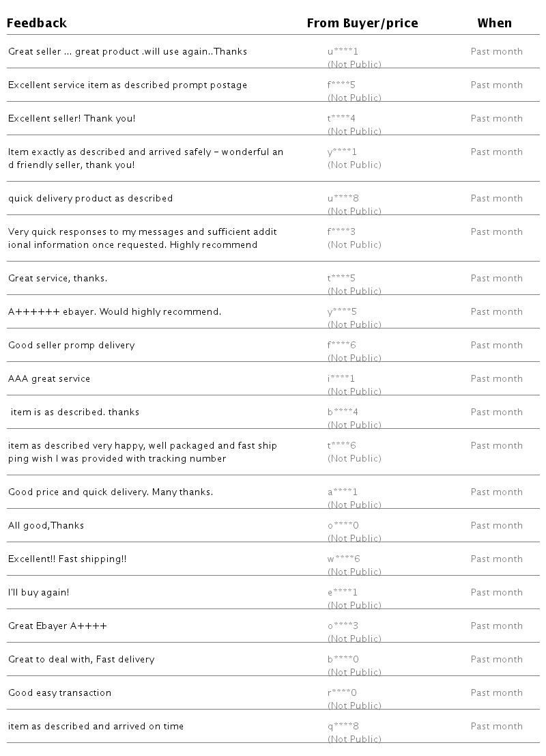Viewport: 546px width, 756px height.
Task: Click '(Not Public)' under buyer r****0
Action: coord(354,705)
